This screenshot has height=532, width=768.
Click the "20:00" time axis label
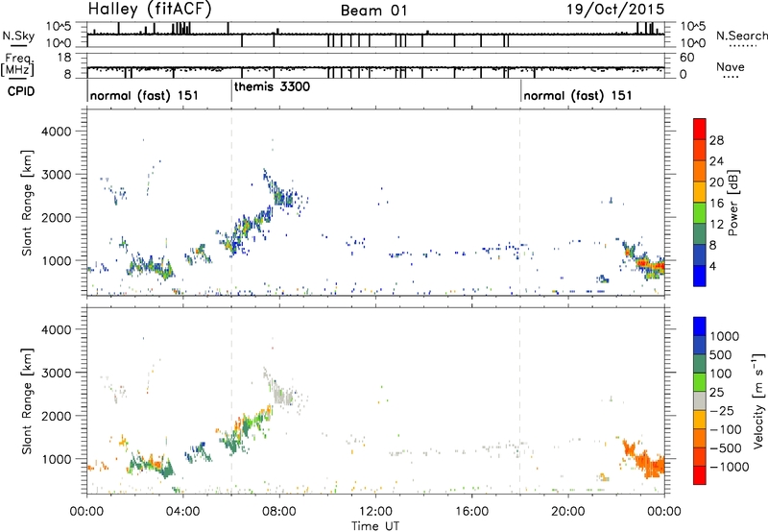(567, 512)
